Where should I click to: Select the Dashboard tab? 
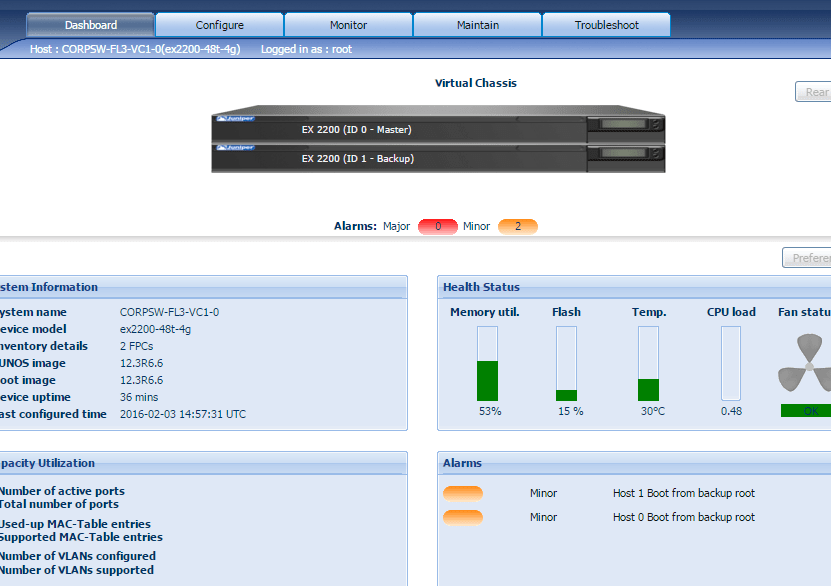(x=91, y=24)
